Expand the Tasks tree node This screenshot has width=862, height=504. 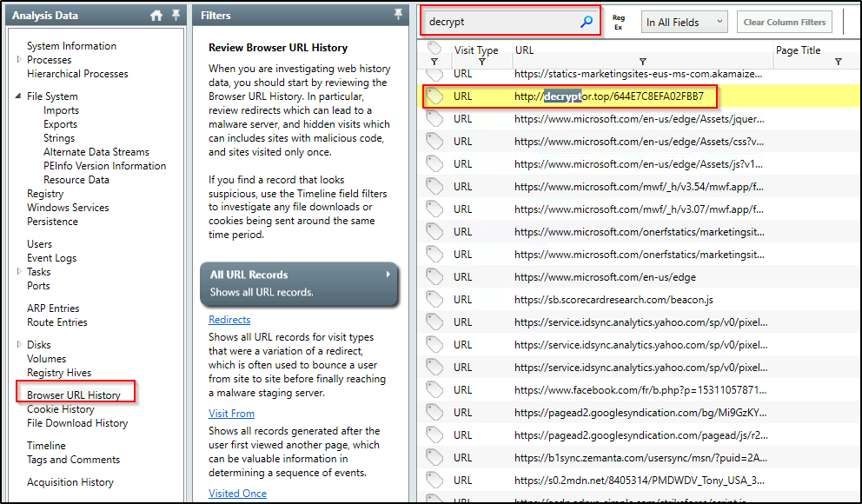tap(19, 272)
